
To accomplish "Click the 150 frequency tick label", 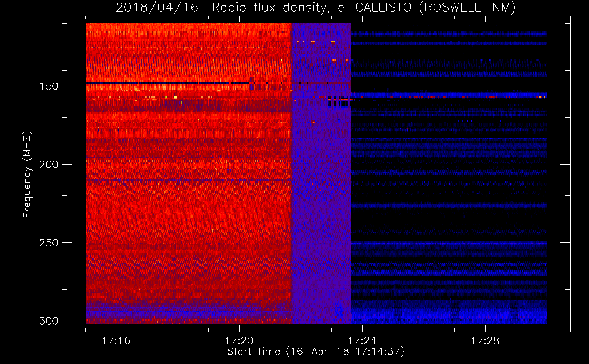I will click(x=49, y=86).
